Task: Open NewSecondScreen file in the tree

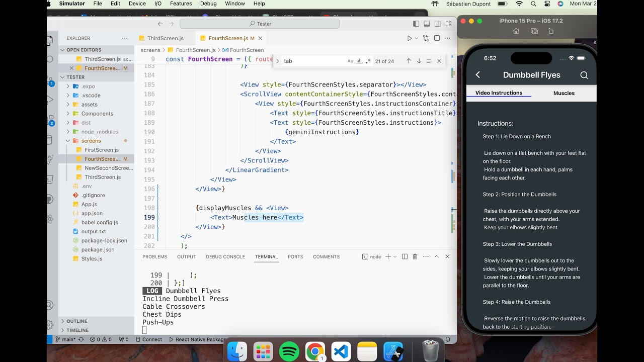Action: click(97, 168)
